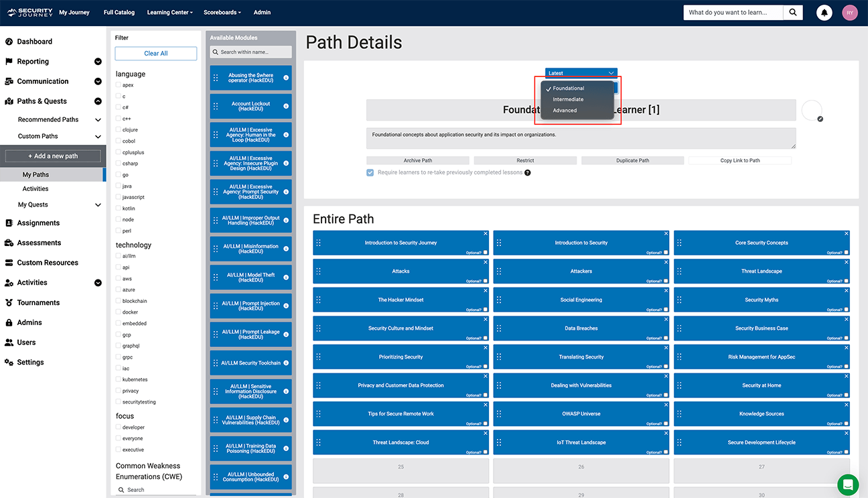Open the green chat support widget
This screenshot has width=868, height=498.
[x=848, y=485]
